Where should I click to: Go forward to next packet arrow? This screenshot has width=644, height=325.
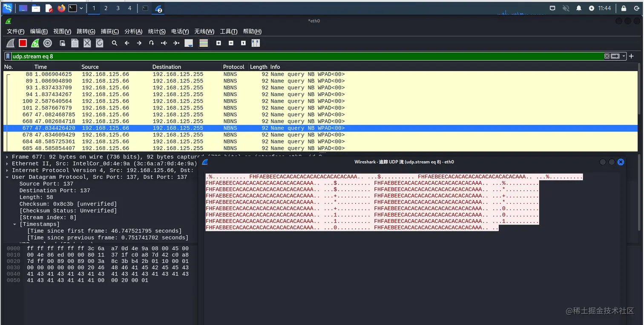coord(139,43)
